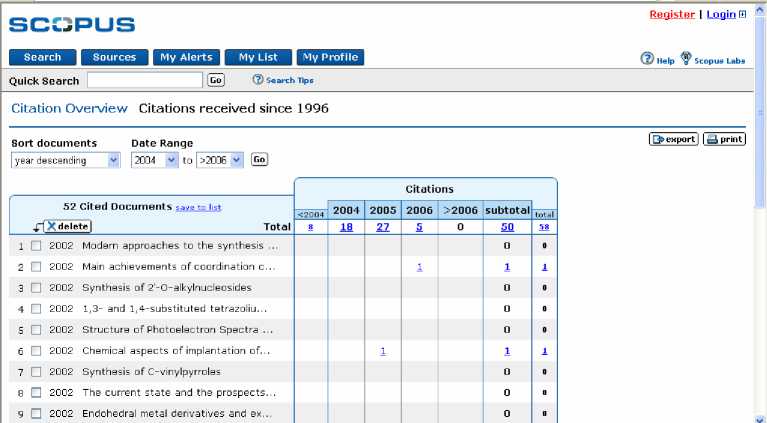The width and height of the screenshot is (767, 423).
Task: Select checkbox for Synthesis of 2'-O-alkylnucleosides
Action: [x=36, y=287]
